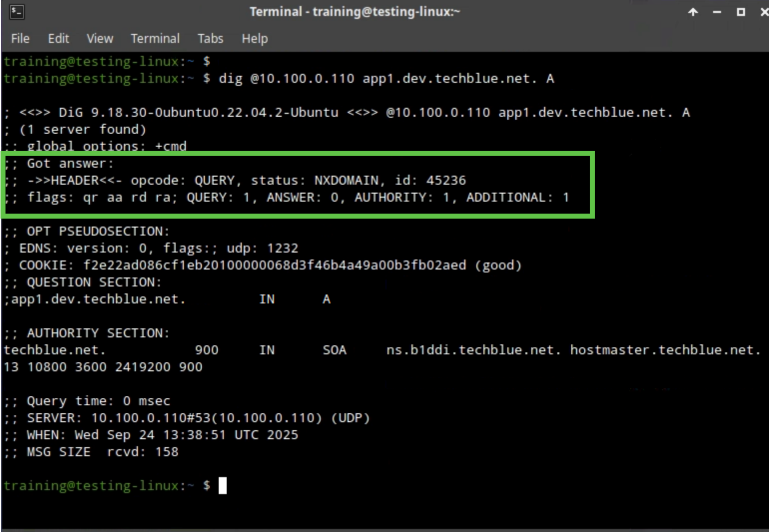Click the 'Query time: 0 msec' line
This screenshot has width=769, height=532.
pos(98,401)
